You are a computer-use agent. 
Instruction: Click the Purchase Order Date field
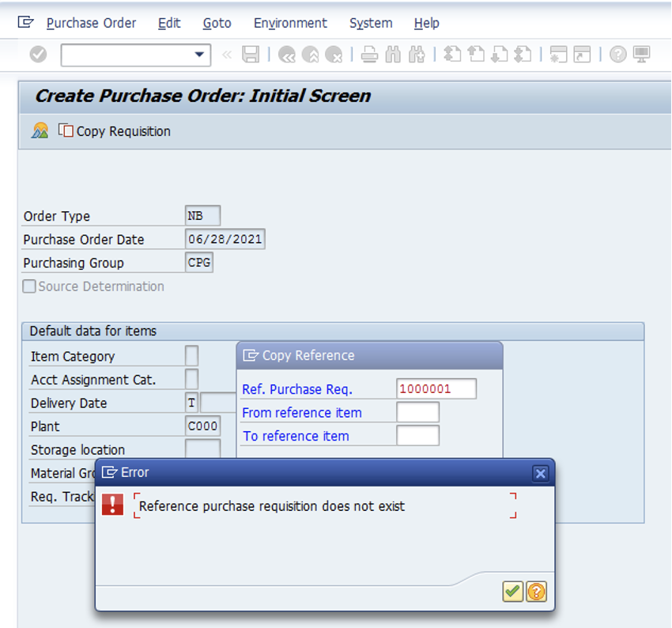click(225, 239)
